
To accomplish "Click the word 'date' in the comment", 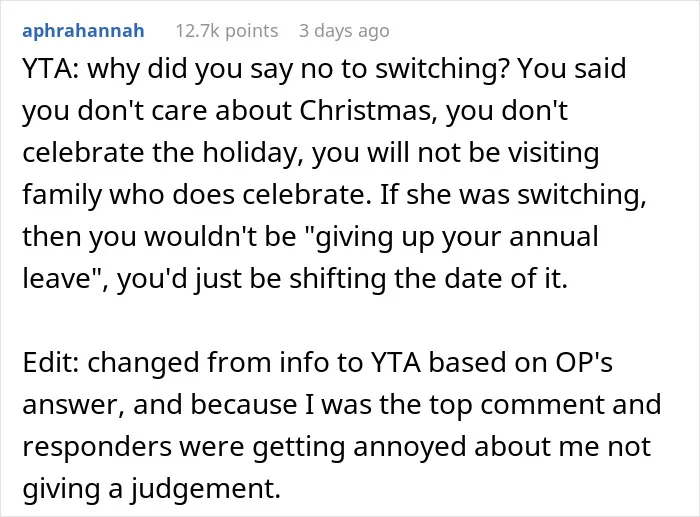I will (463, 279).
